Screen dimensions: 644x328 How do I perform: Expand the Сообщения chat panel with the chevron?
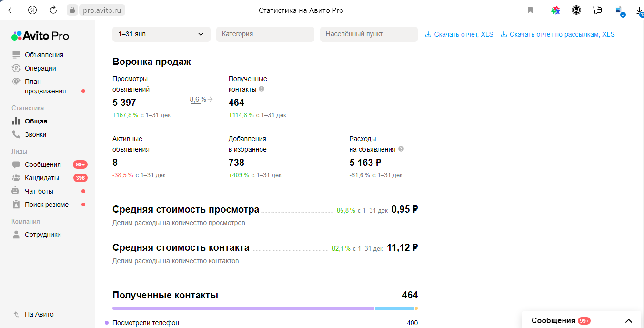pos(629,321)
